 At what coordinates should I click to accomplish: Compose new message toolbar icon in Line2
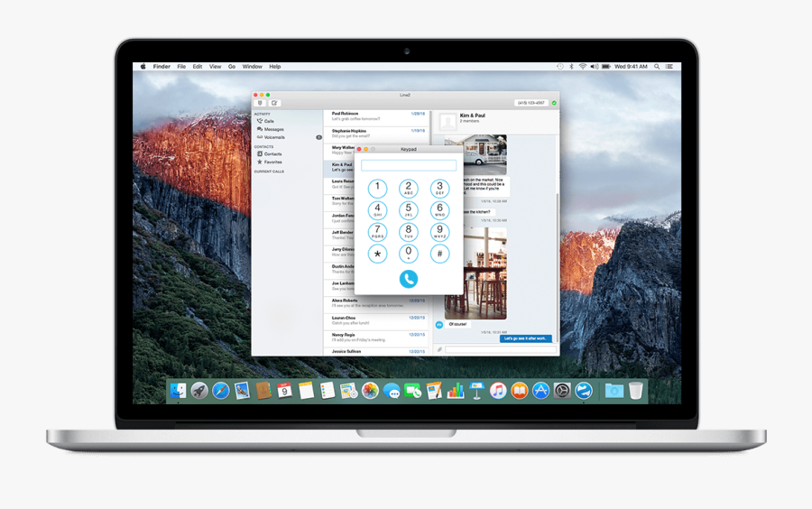[274, 103]
